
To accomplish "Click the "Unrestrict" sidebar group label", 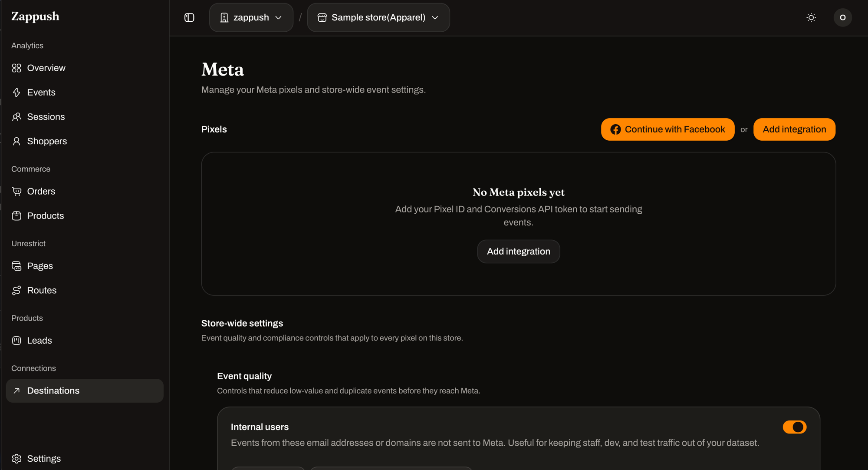I will [28, 244].
